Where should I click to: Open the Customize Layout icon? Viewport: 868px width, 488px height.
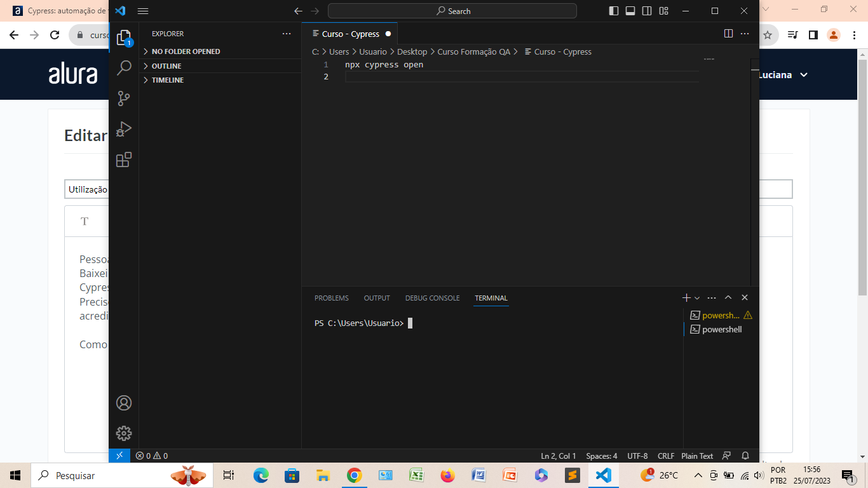click(x=664, y=11)
